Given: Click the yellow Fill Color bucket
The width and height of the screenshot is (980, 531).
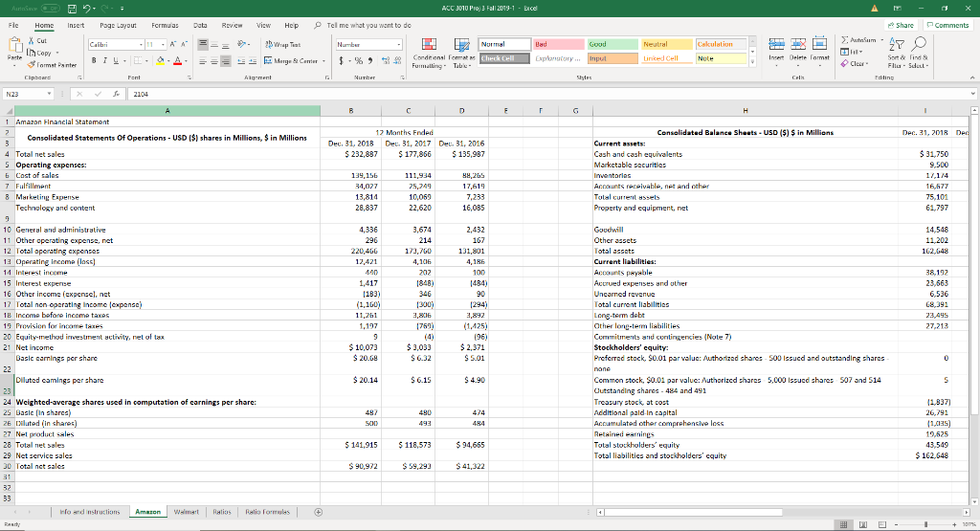Looking at the screenshot, I should point(161,61).
